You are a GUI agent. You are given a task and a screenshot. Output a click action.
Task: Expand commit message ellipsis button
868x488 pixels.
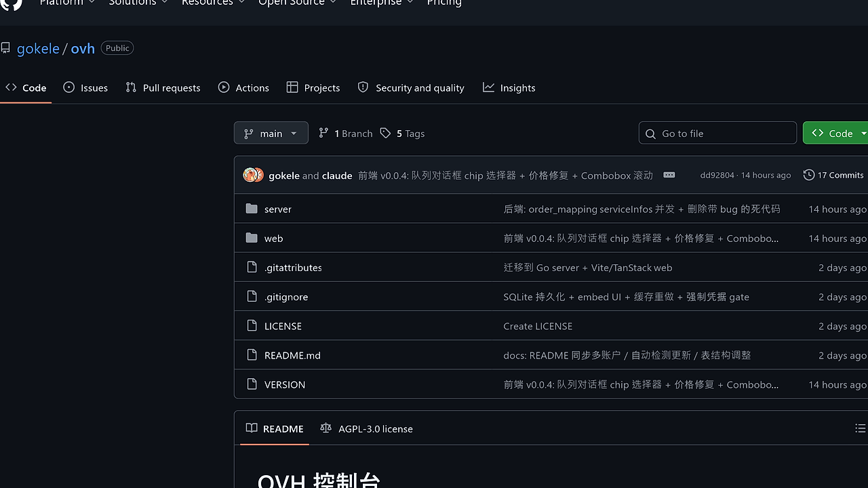point(669,175)
